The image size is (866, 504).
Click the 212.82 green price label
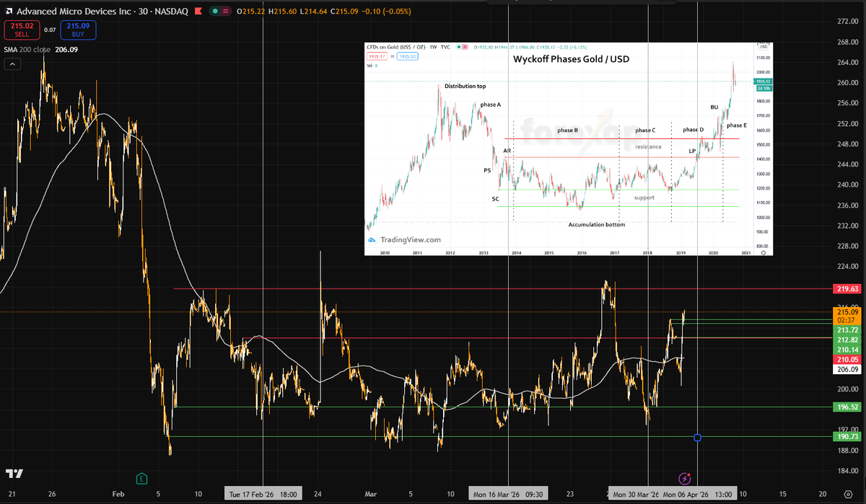point(846,340)
